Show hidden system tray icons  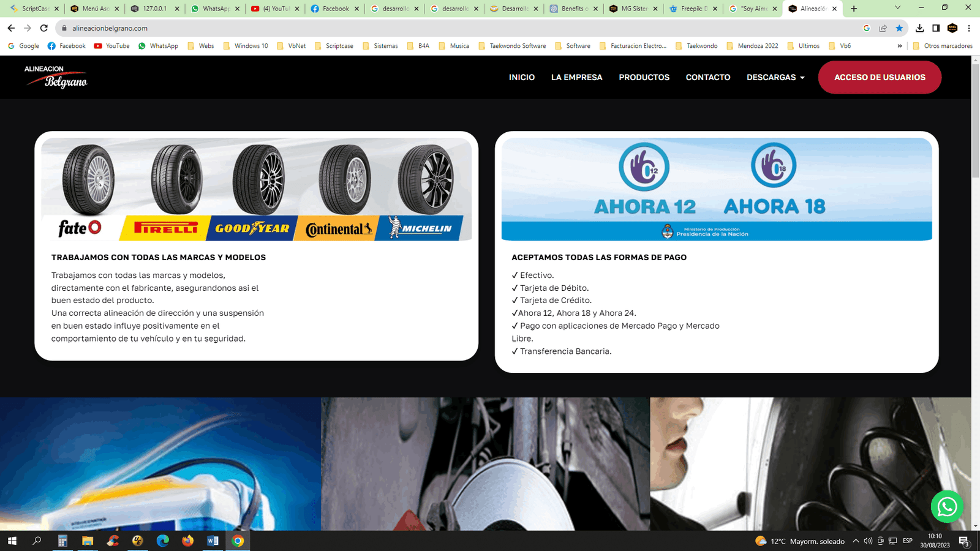point(856,541)
